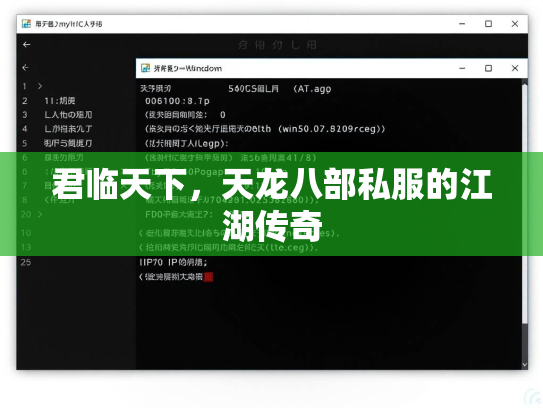The width and height of the screenshot is (543, 408).
Task: Click the entry on line 5 of the left panel
Action: (68, 143)
